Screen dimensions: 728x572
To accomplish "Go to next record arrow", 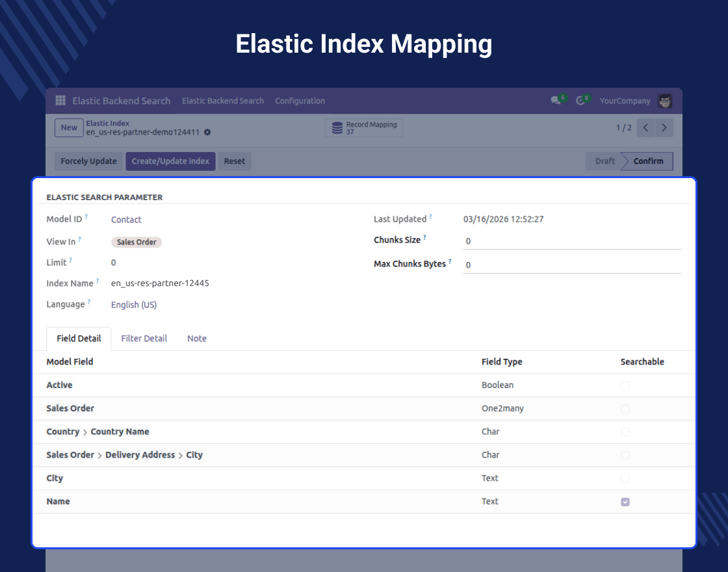I will pyautogui.click(x=664, y=128).
